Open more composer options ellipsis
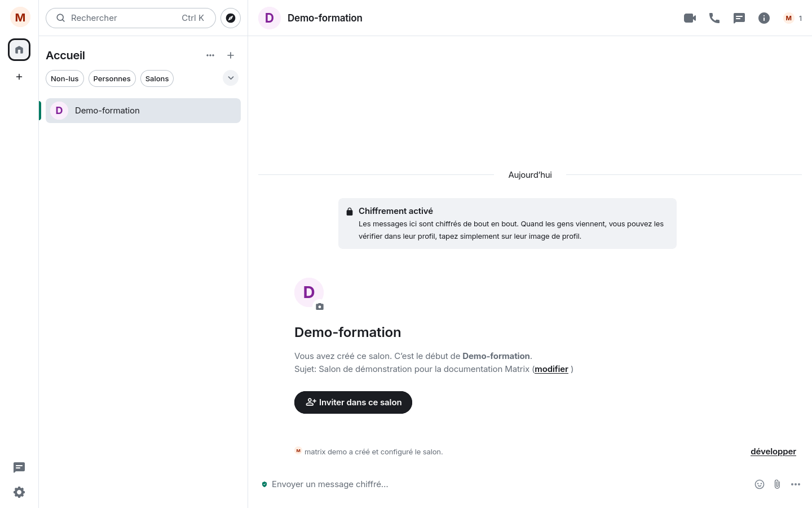Viewport: 812px width, 508px height. (x=796, y=484)
